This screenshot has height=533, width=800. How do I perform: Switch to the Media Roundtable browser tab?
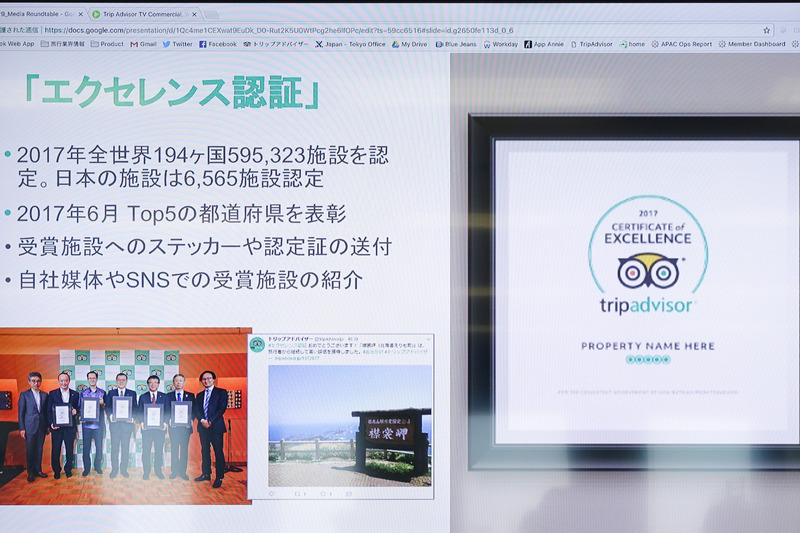pyautogui.click(x=41, y=14)
